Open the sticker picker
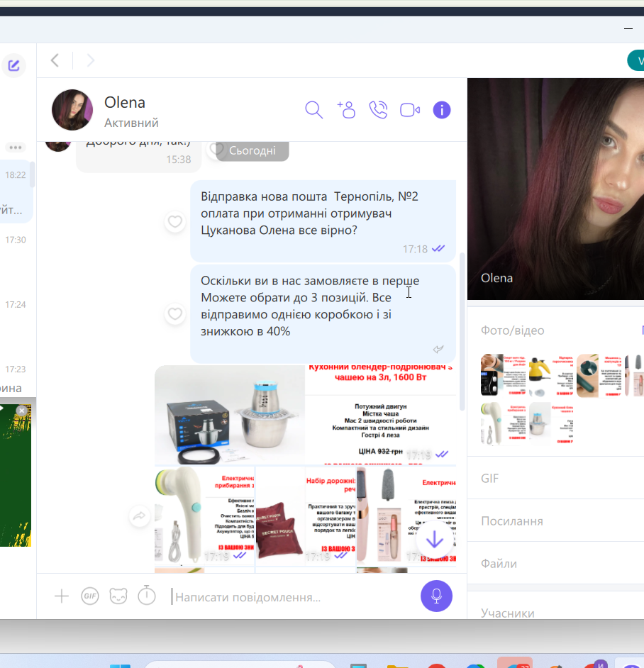 point(118,596)
